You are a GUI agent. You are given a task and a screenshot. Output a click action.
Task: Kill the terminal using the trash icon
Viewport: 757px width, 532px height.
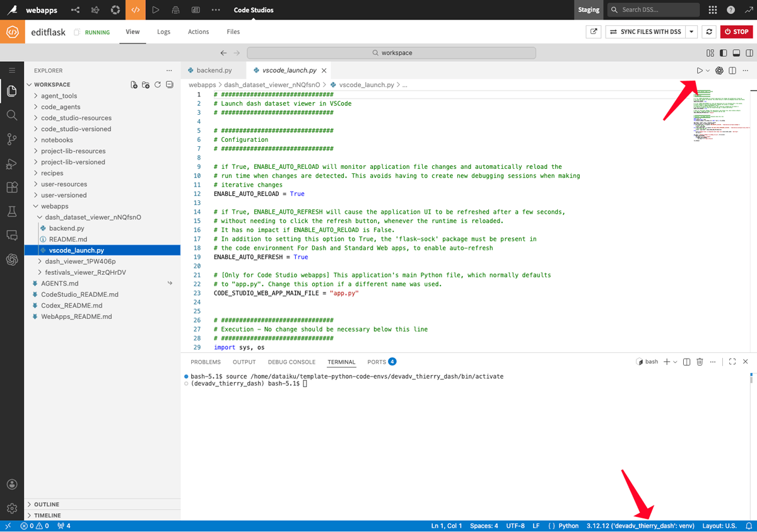coord(700,362)
